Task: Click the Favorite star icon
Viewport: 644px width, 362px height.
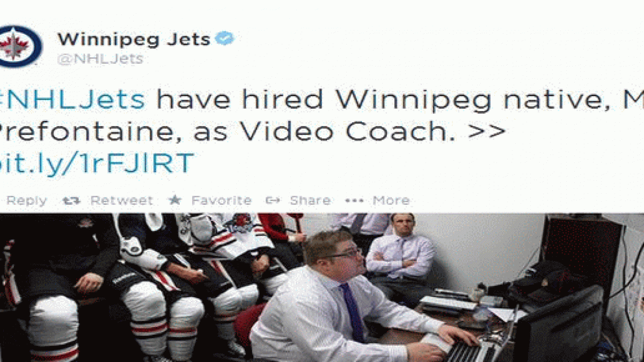Action: pos(175,200)
